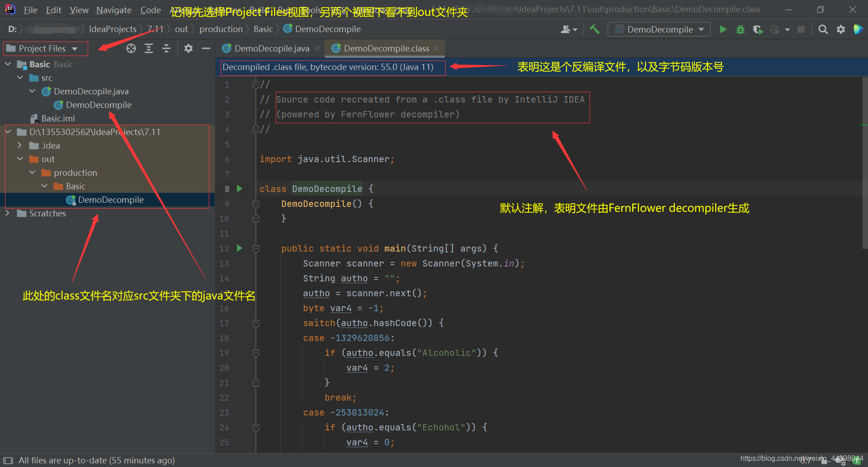Screen dimensions: 868x467
Task: Run with Coverage using the shield icon
Action: click(x=758, y=29)
